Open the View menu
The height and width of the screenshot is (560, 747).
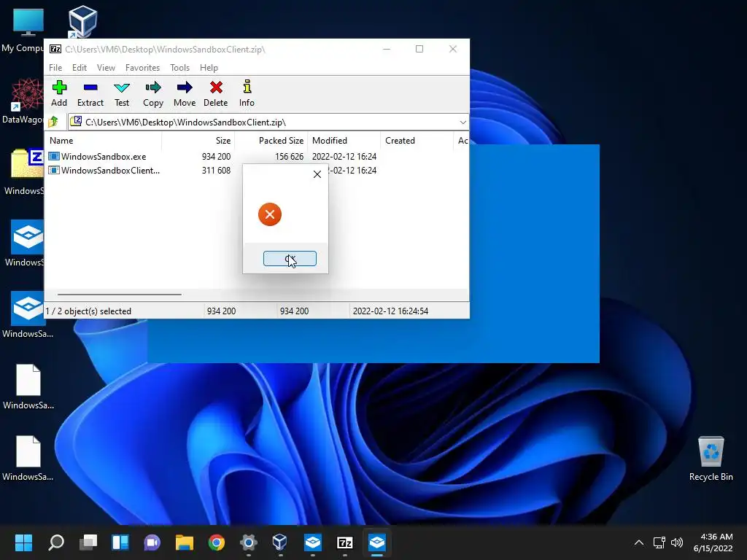coord(106,68)
